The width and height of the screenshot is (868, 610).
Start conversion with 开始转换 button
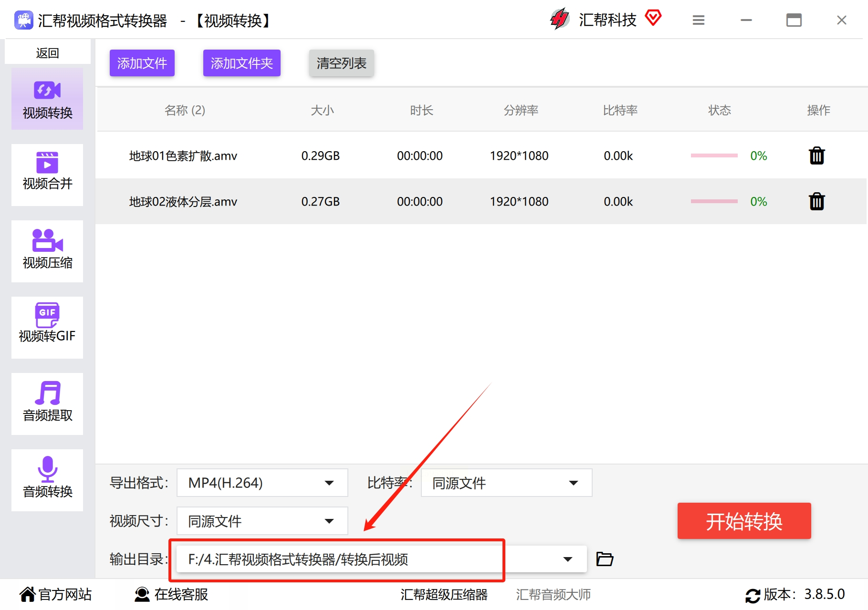[x=744, y=521]
